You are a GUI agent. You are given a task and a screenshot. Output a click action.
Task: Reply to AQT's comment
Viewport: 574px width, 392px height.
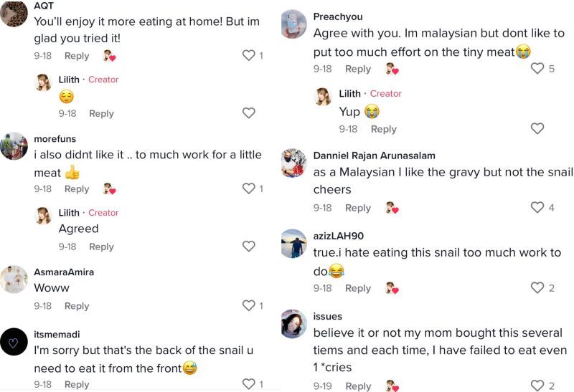[77, 56]
